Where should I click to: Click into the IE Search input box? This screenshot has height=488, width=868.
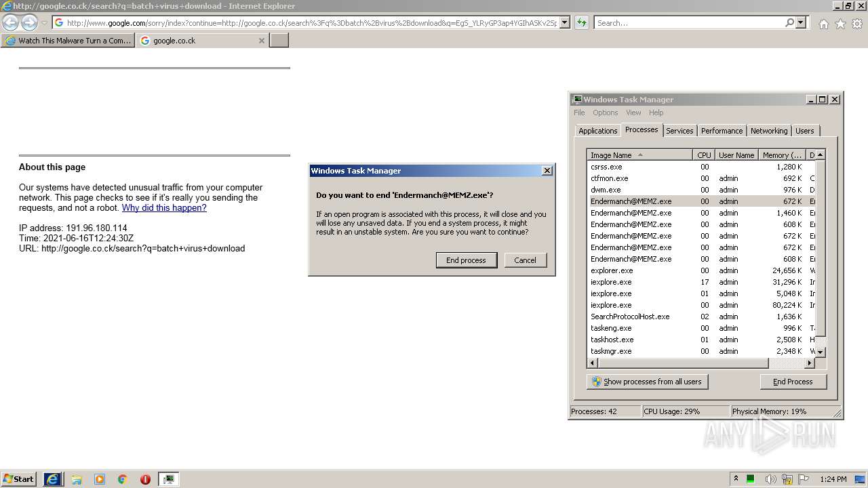click(690, 22)
